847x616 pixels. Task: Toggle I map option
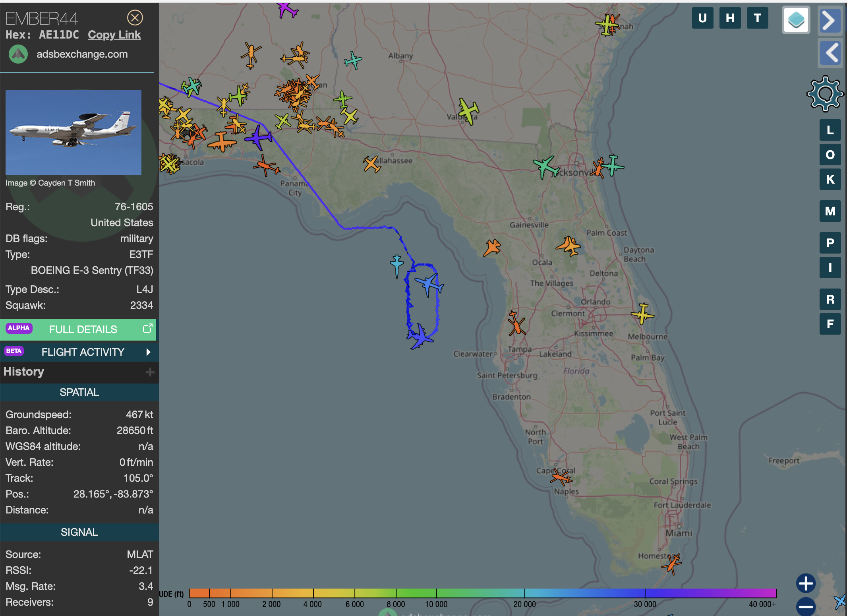pos(830,267)
